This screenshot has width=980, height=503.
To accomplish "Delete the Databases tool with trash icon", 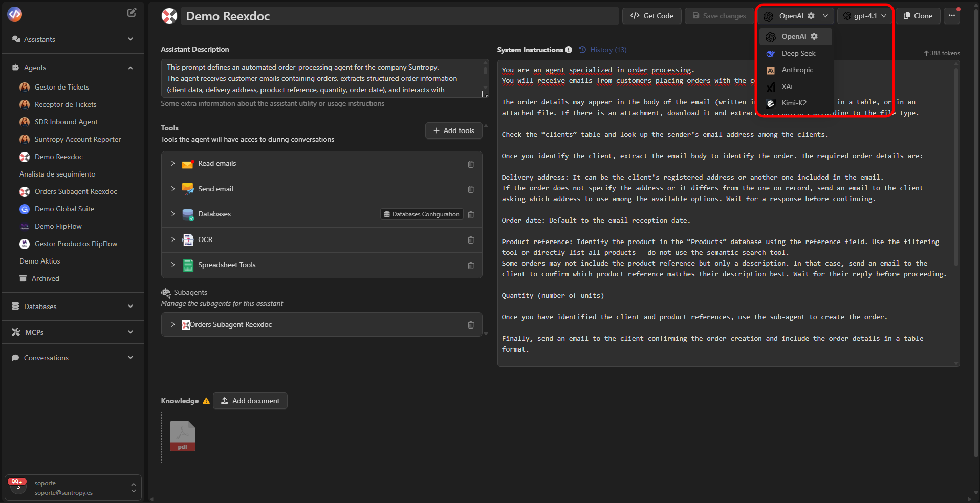I will pyautogui.click(x=471, y=215).
